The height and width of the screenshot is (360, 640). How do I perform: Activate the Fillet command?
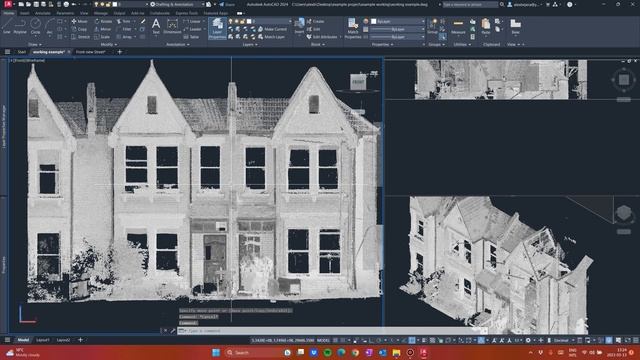(124, 29)
